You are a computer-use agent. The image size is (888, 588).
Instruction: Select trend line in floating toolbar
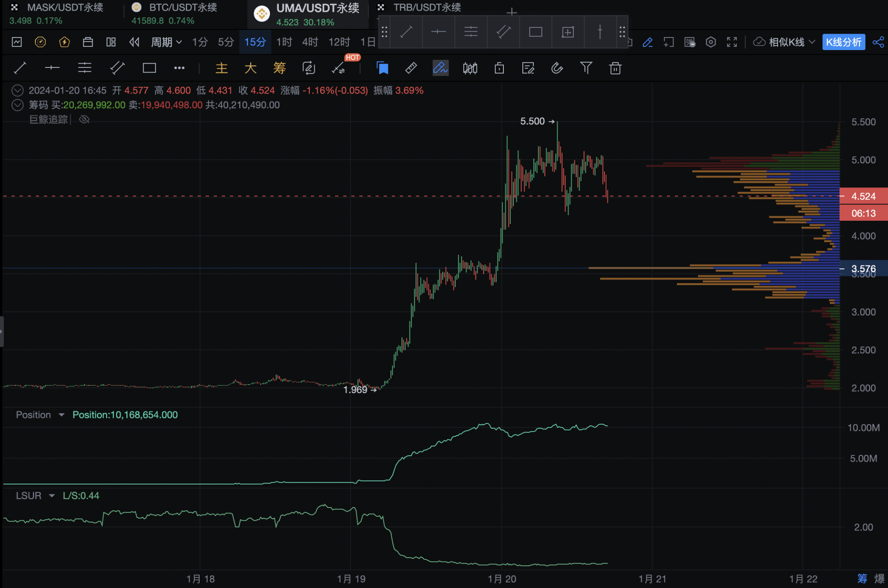point(407,32)
